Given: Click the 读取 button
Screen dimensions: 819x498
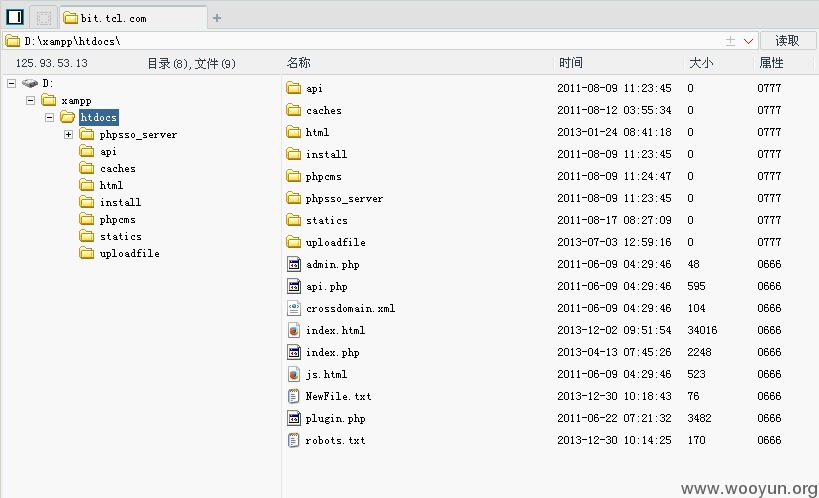Looking at the screenshot, I should (788, 41).
